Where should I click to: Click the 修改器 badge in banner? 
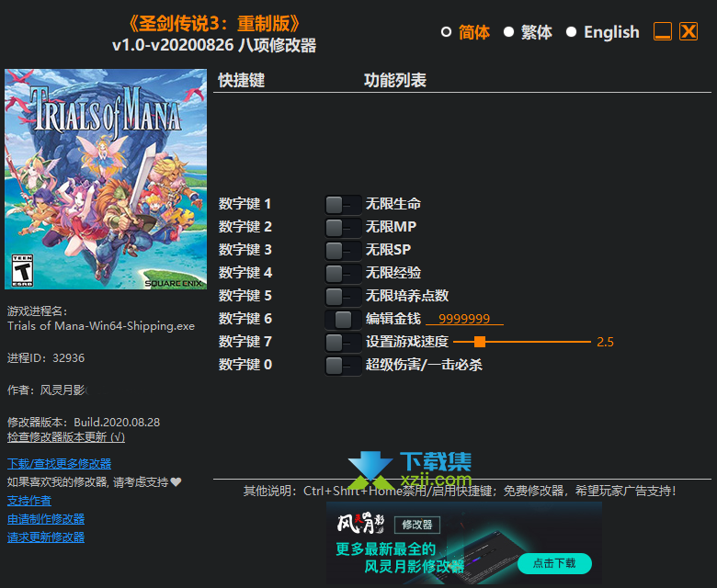coord(417,525)
